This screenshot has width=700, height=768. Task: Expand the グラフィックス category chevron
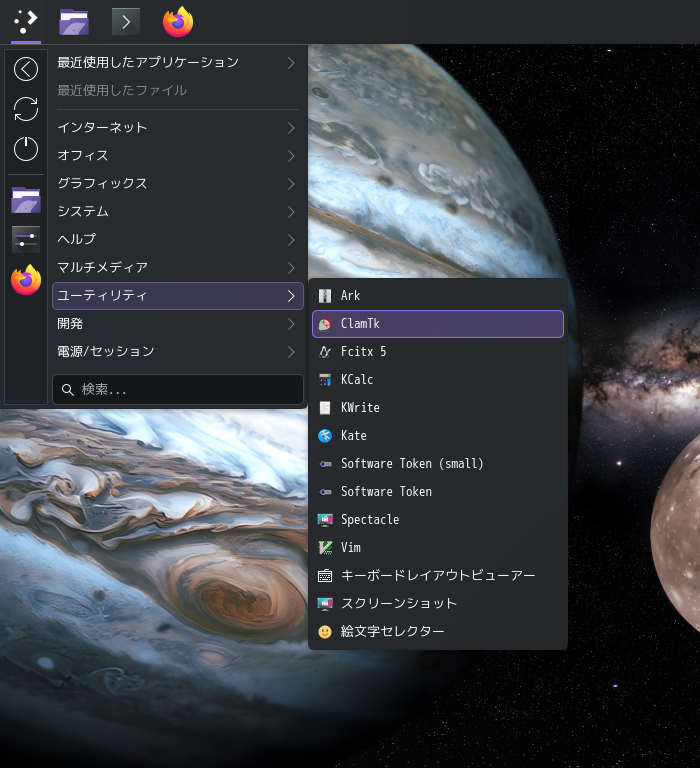click(x=291, y=184)
